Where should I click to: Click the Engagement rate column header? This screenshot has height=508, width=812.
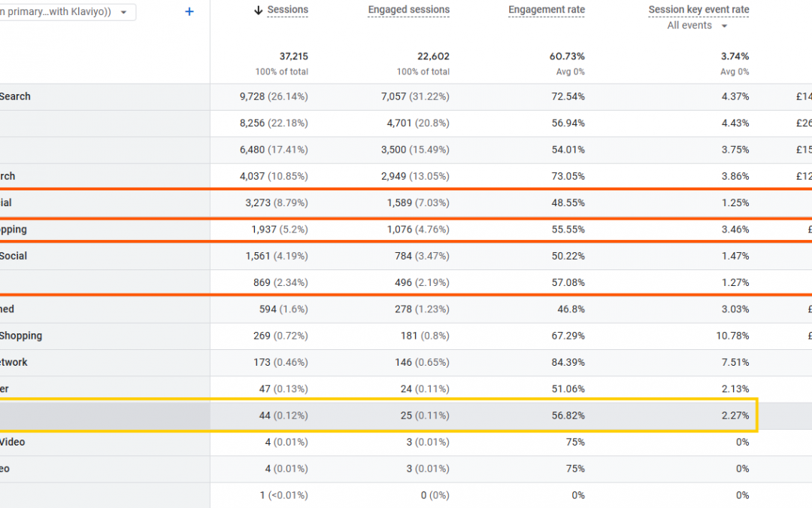(x=546, y=10)
